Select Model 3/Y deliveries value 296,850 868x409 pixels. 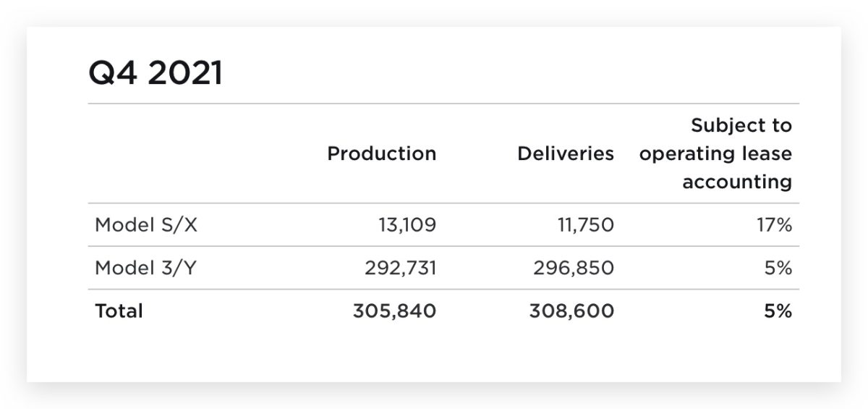point(574,268)
